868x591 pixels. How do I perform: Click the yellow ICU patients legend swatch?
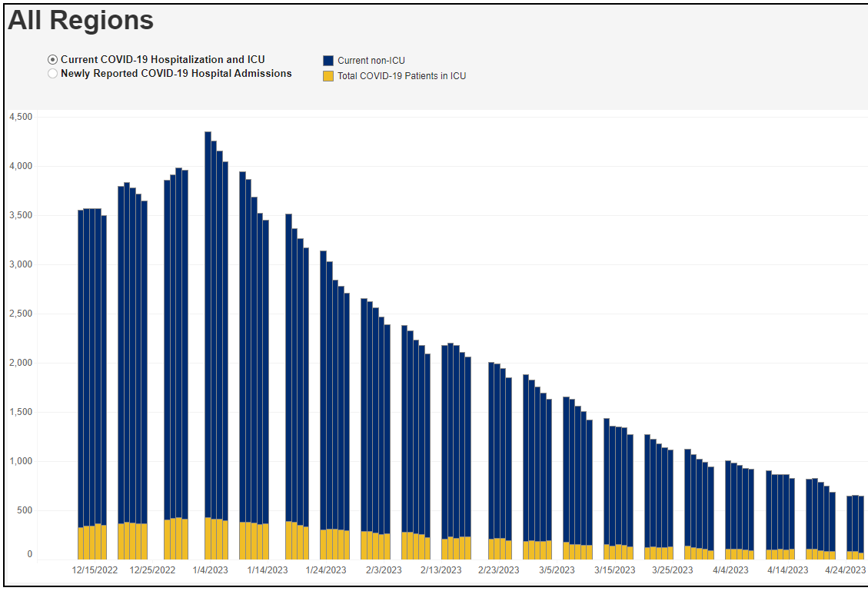pos(328,76)
